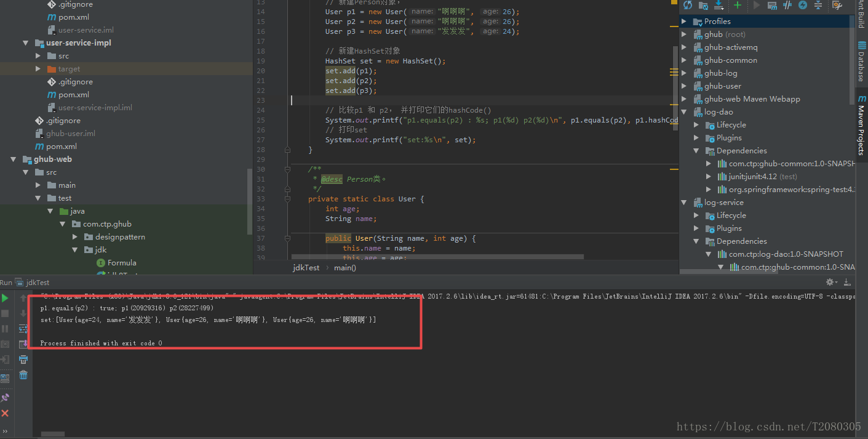
Task: Reimport all Maven projects
Action: tap(688, 5)
